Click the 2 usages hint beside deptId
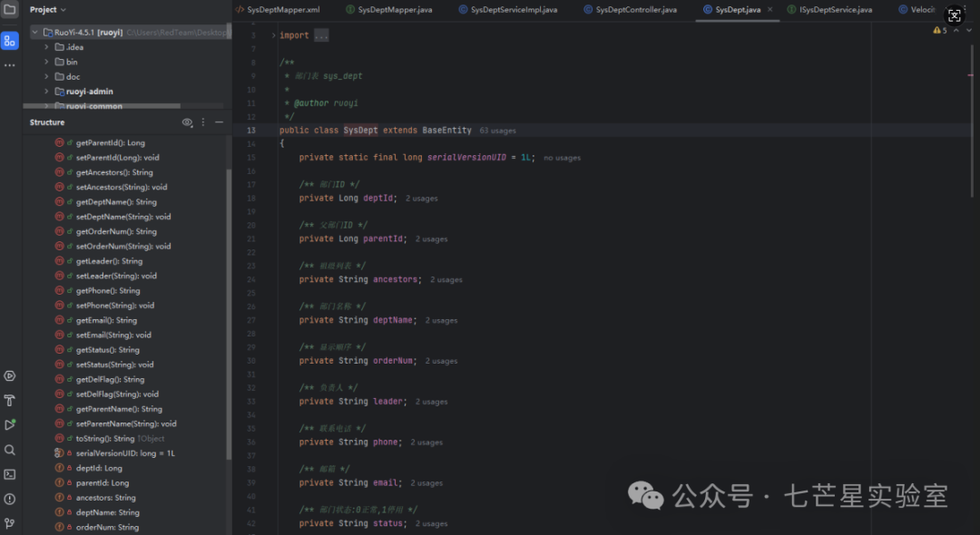Screen dimensions: 980x535 click(x=421, y=199)
